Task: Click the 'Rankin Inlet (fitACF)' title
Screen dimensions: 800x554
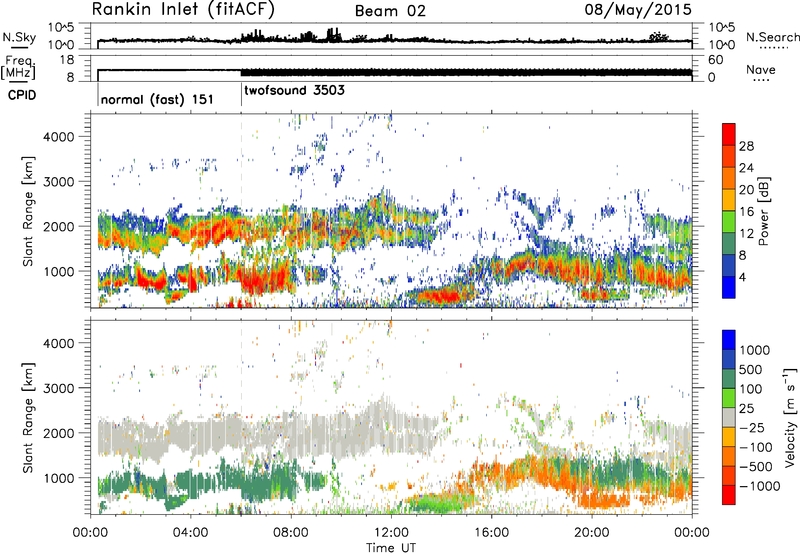Action: point(183,10)
